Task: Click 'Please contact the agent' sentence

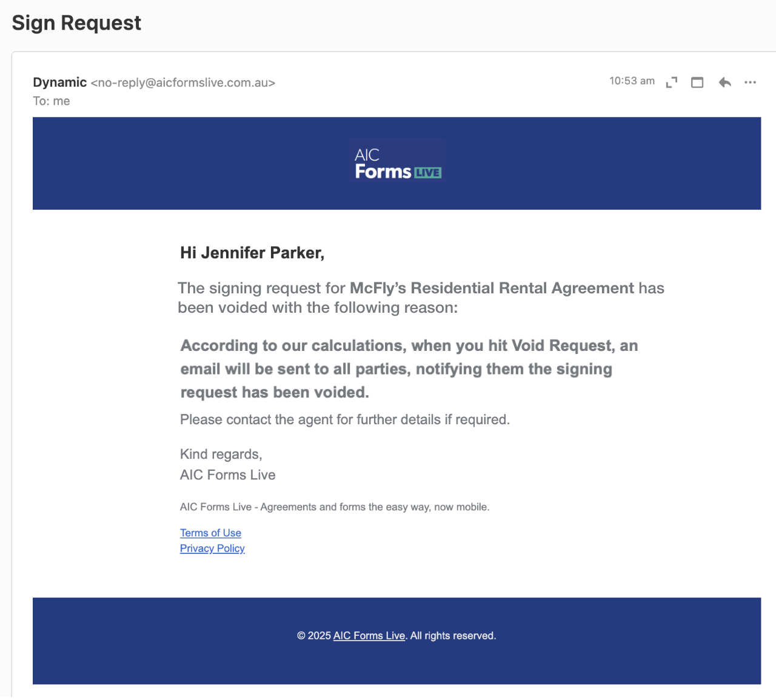Action: coord(345,419)
